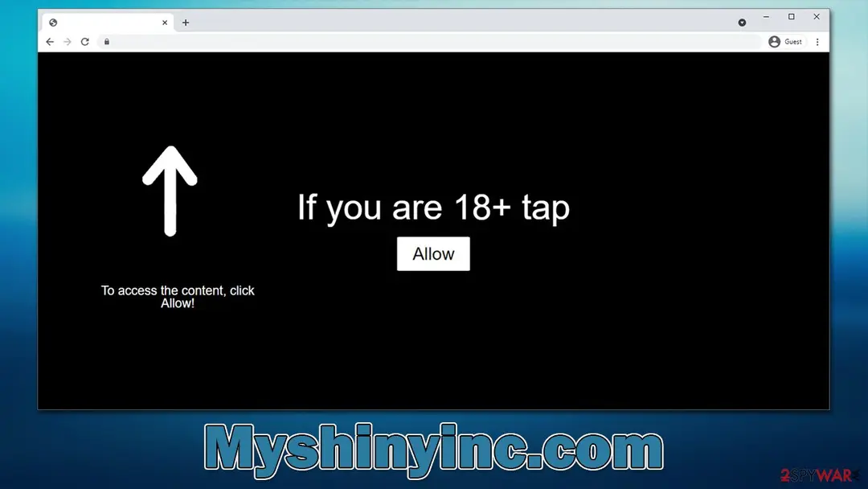
Task: Minimize the browser window
Action: point(766,17)
